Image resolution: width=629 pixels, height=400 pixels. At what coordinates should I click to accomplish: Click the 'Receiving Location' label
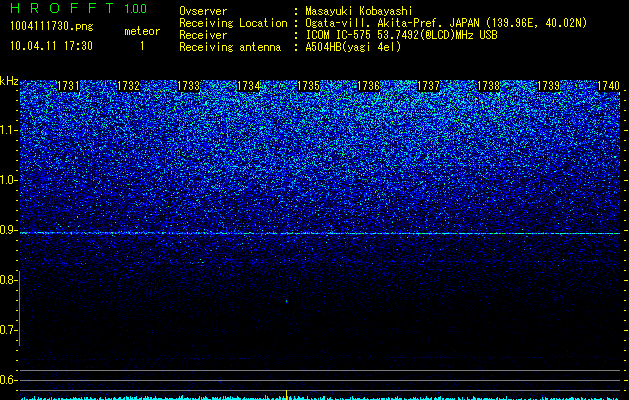click(x=233, y=23)
